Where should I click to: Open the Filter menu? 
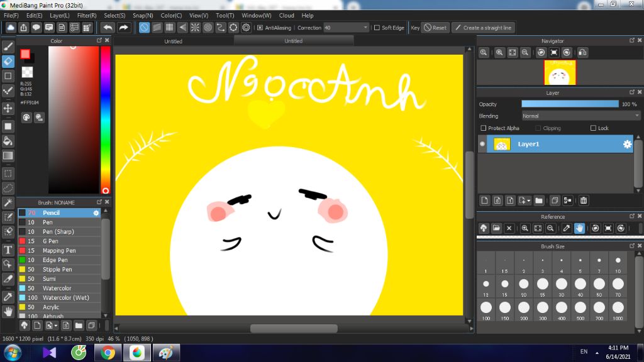pos(87,16)
